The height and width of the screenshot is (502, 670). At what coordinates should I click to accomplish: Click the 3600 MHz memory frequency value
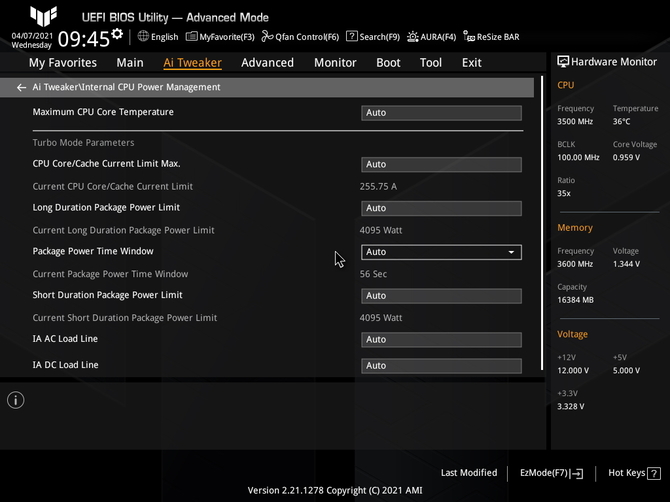click(575, 264)
